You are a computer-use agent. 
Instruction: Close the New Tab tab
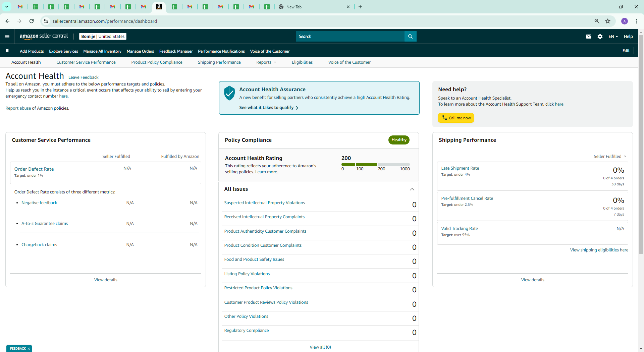click(348, 7)
